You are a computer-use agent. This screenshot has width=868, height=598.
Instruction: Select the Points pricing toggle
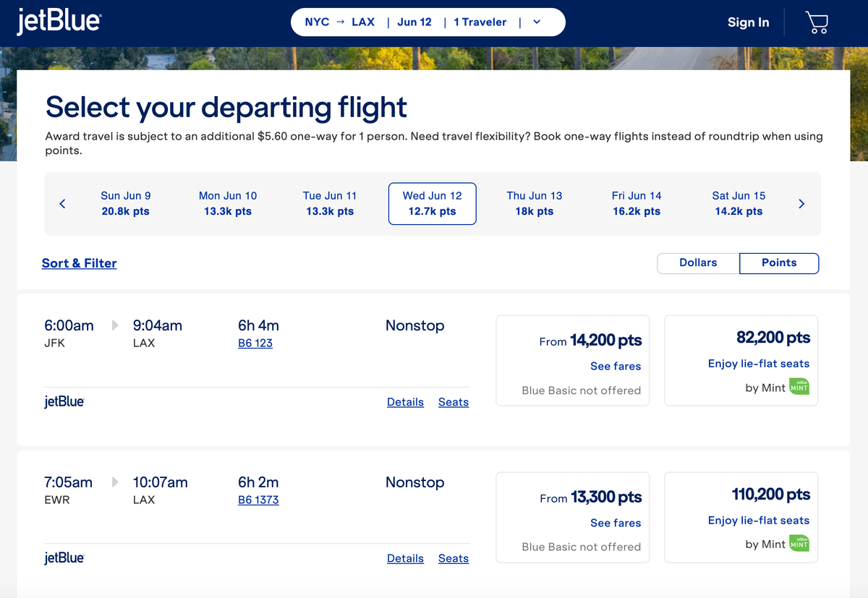[778, 263]
